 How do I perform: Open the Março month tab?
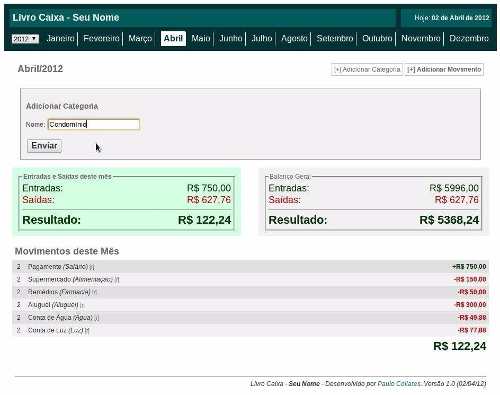coord(140,38)
